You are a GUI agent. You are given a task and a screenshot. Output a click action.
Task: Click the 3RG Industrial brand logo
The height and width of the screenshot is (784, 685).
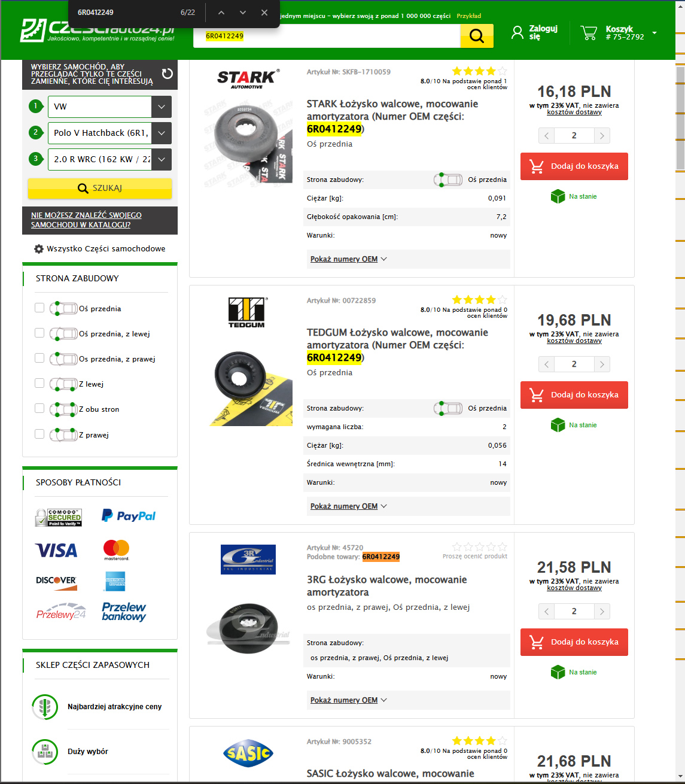248,559
